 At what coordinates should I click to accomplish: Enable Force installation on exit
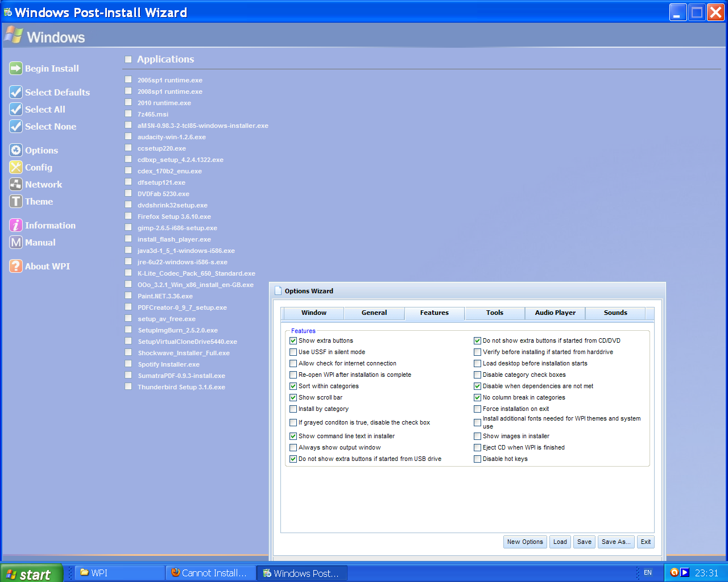tap(478, 409)
